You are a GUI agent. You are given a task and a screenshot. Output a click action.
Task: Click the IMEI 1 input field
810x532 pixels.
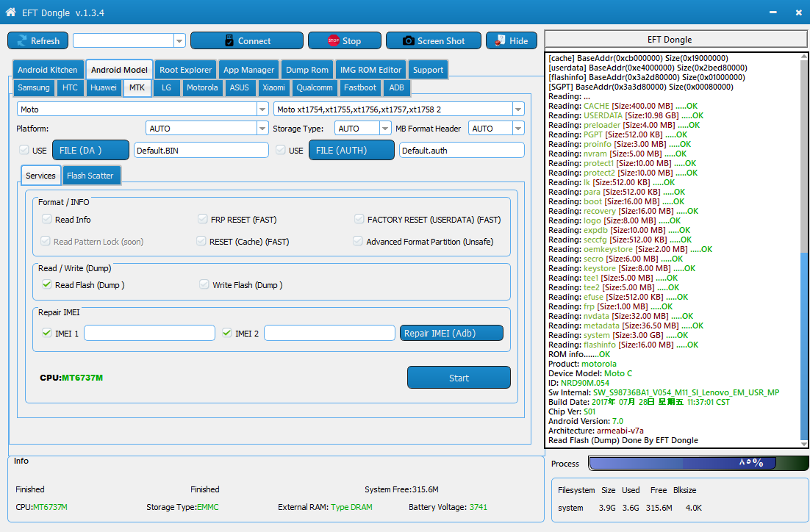pyautogui.click(x=149, y=333)
